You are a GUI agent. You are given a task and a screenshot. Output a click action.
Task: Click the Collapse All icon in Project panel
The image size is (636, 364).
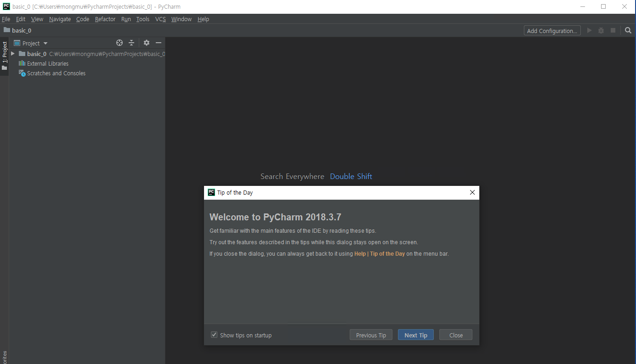[131, 43]
